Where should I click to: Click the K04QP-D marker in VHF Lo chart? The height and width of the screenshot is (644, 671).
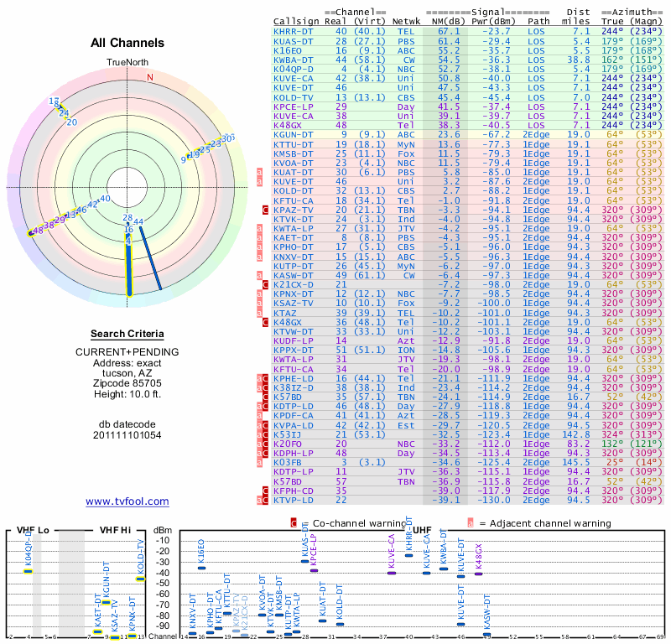tap(29, 571)
